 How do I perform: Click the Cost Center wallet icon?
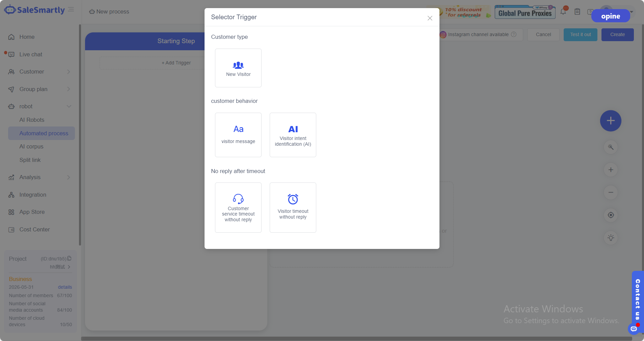(11, 230)
